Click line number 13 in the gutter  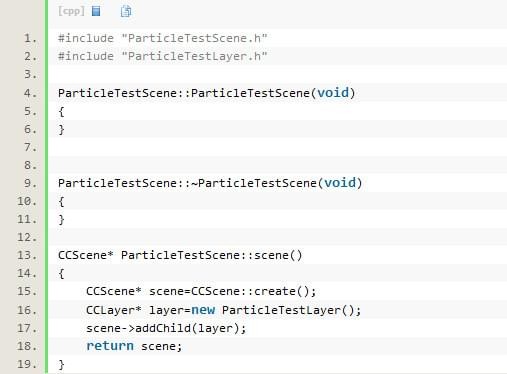tap(27, 255)
